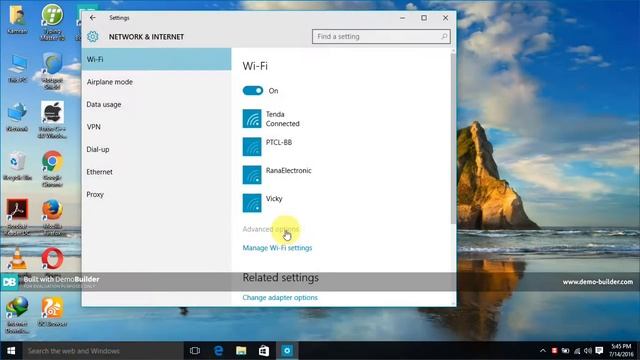
Task: Click the RanaElectronic network Wi-Fi icon
Action: coord(252,175)
